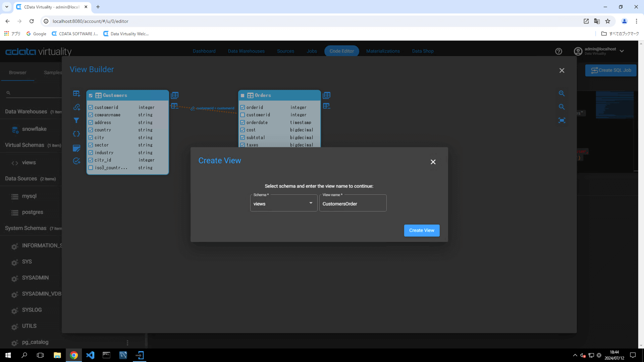Click the add table icon in View Builder
The image size is (644, 362).
[x=76, y=94]
